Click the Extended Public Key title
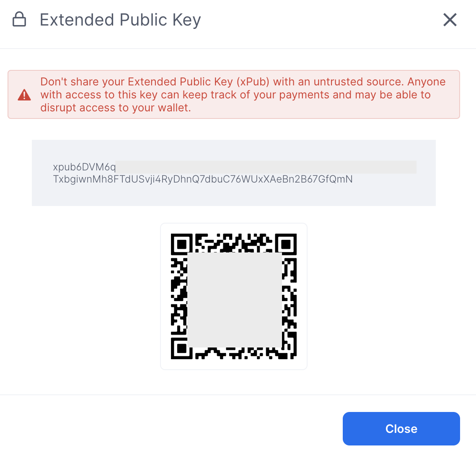Image resolution: width=476 pixels, height=453 pixels. pyautogui.click(x=120, y=20)
